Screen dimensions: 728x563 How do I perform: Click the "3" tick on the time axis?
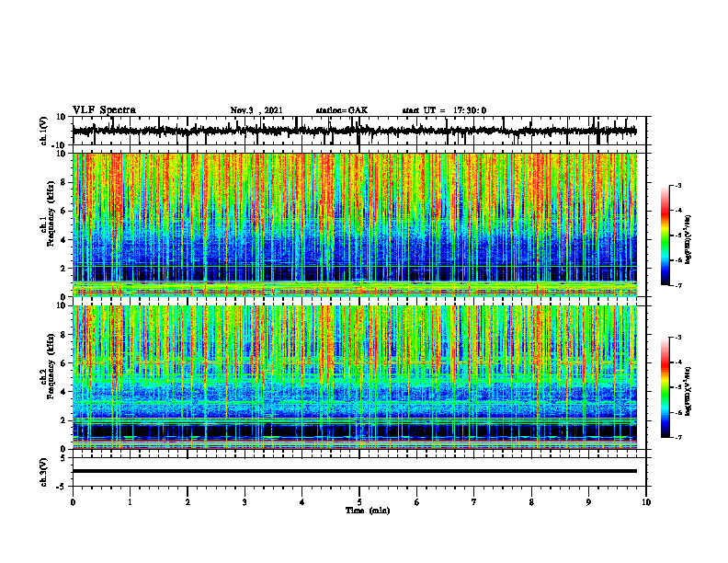[245, 502]
